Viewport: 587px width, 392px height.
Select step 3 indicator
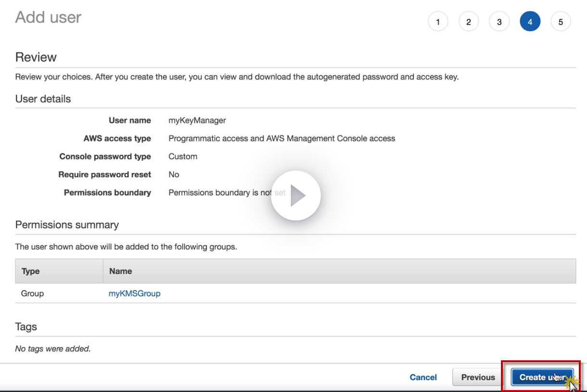click(x=499, y=22)
